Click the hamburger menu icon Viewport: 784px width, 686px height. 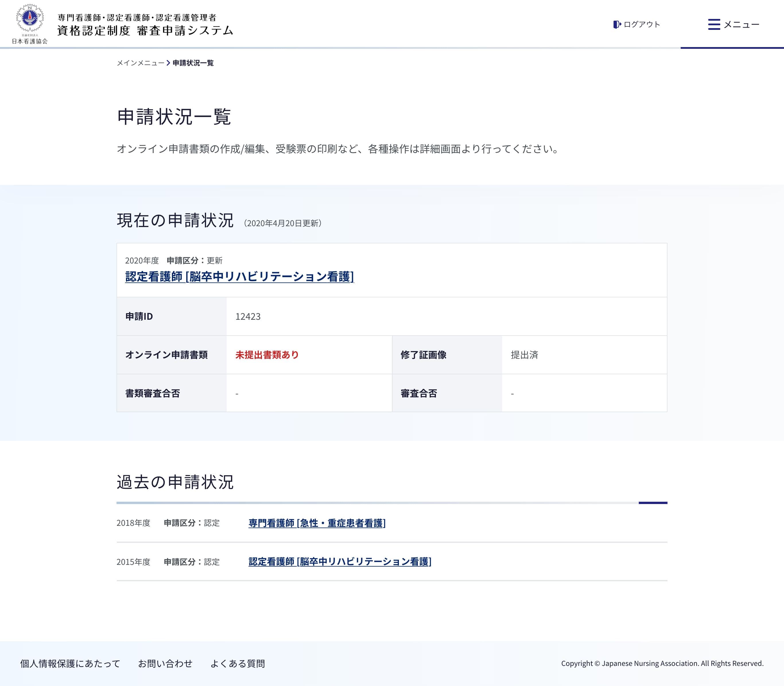coord(714,24)
